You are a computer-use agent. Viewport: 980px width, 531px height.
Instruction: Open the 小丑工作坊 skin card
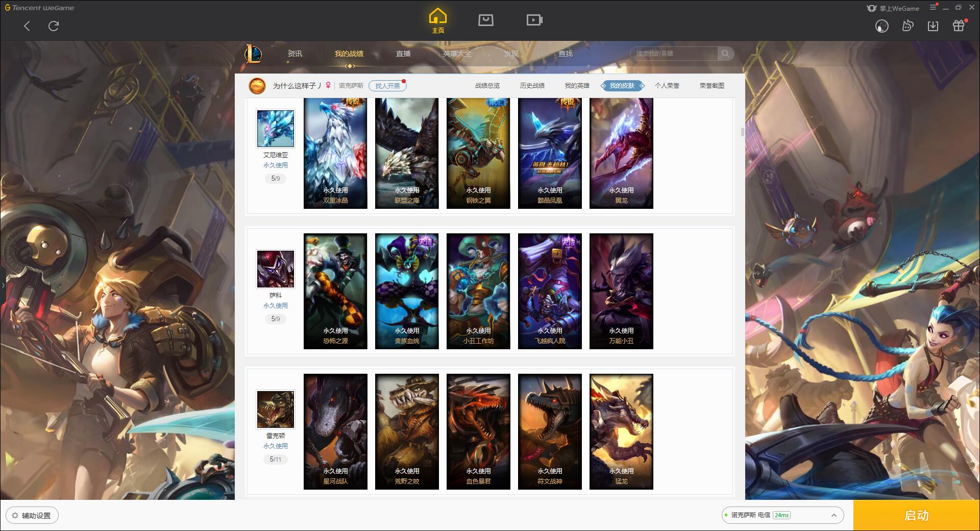pos(478,292)
